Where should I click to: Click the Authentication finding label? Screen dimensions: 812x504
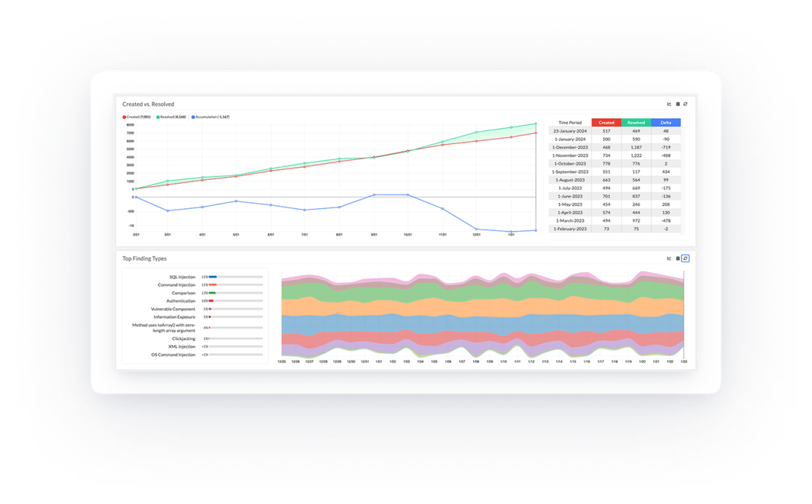point(181,301)
